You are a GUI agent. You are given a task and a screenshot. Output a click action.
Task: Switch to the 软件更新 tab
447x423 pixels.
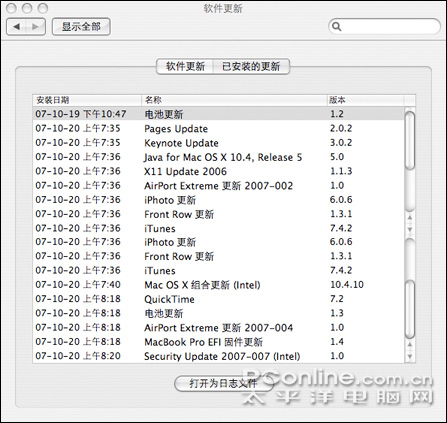point(185,66)
